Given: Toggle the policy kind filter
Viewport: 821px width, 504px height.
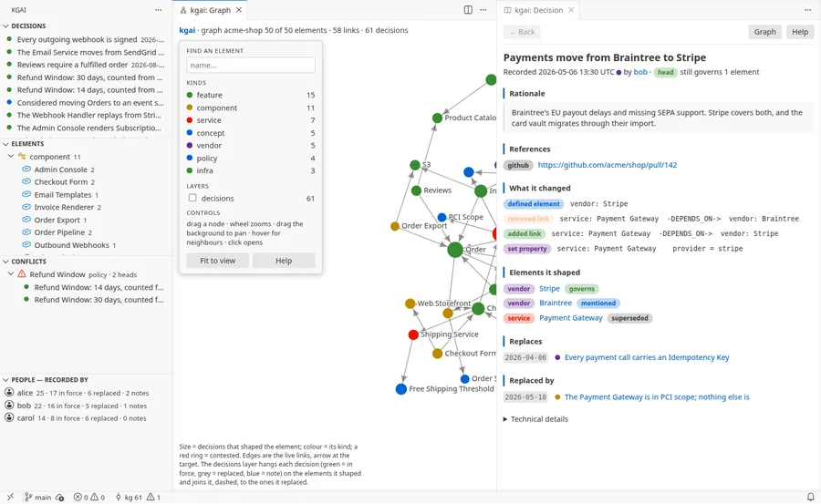Looking at the screenshot, I should coord(251,158).
